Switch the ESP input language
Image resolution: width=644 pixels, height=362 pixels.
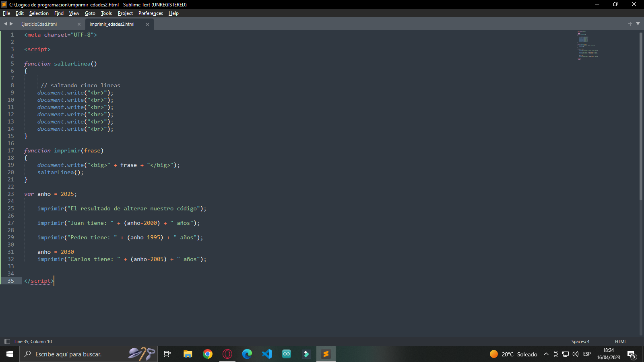[x=587, y=354]
